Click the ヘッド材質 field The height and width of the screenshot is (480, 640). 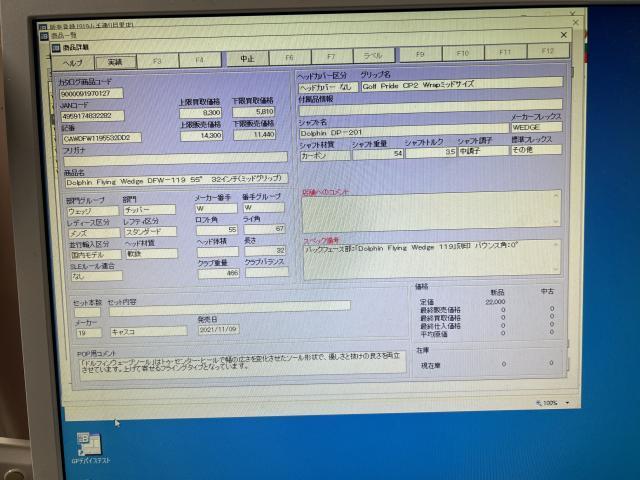(x=152, y=253)
